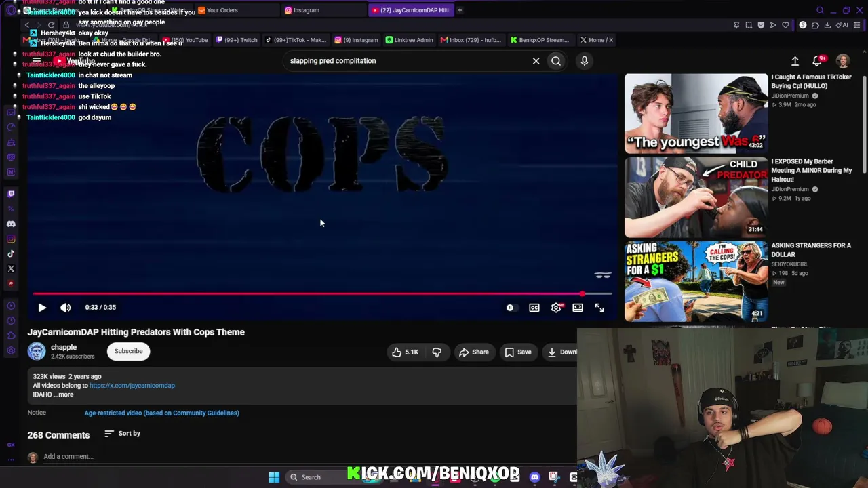The height and width of the screenshot is (488, 868).
Task: Mute the video with the speaker icon
Action: point(65,308)
